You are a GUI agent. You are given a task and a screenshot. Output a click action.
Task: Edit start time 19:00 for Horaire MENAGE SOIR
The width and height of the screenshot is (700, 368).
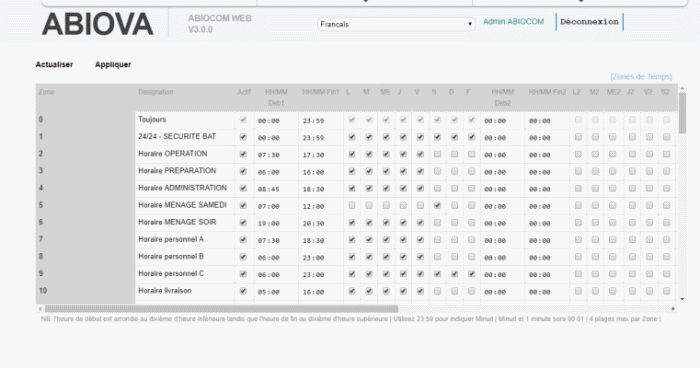tap(276, 223)
